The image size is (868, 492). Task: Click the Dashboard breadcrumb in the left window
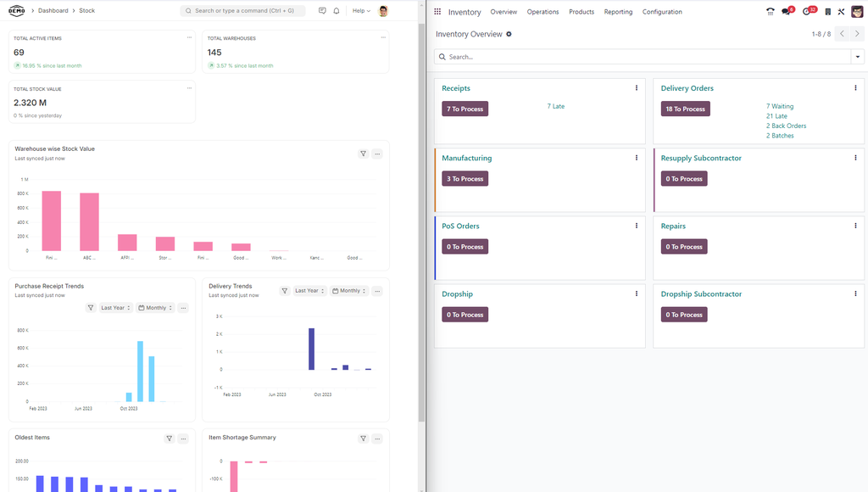point(53,10)
